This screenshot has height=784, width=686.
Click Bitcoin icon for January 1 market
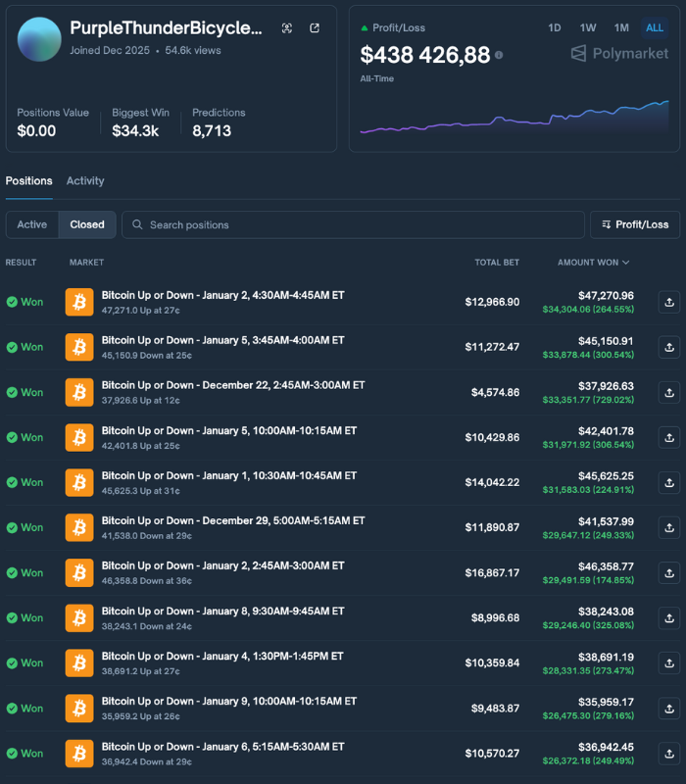coord(79,482)
